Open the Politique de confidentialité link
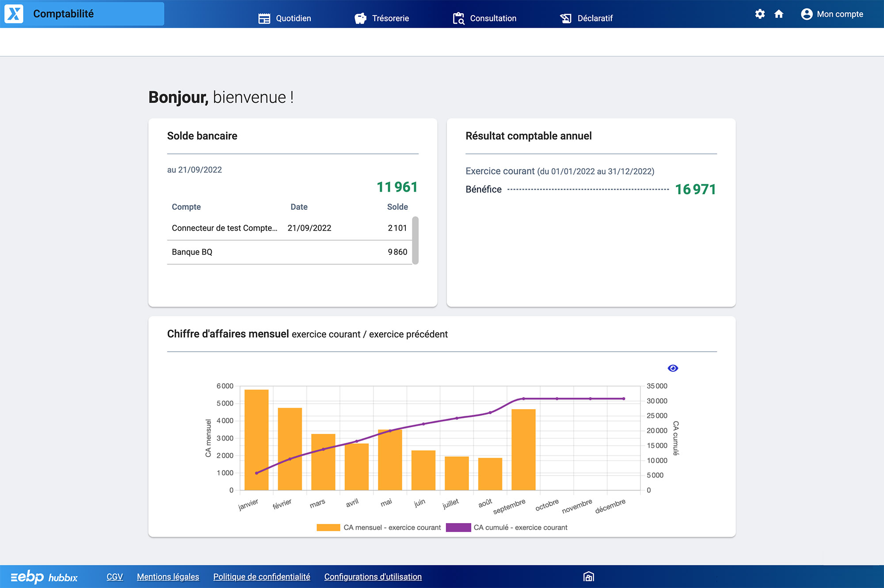This screenshot has height=588, width=884. pos(261,577)
